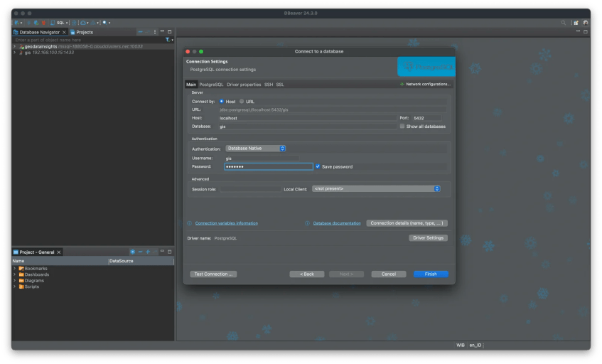Screen dimensions: 602x364
Task: Open the perspective switcher icon at top right
Action: point(576,23)
